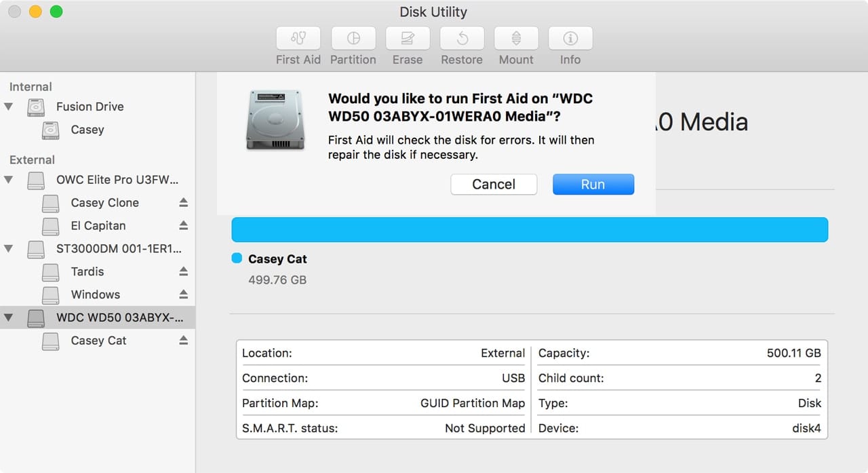
Task: Collapse the OWC Elite Pro disclosure triangle
Action: click(9, 180)
